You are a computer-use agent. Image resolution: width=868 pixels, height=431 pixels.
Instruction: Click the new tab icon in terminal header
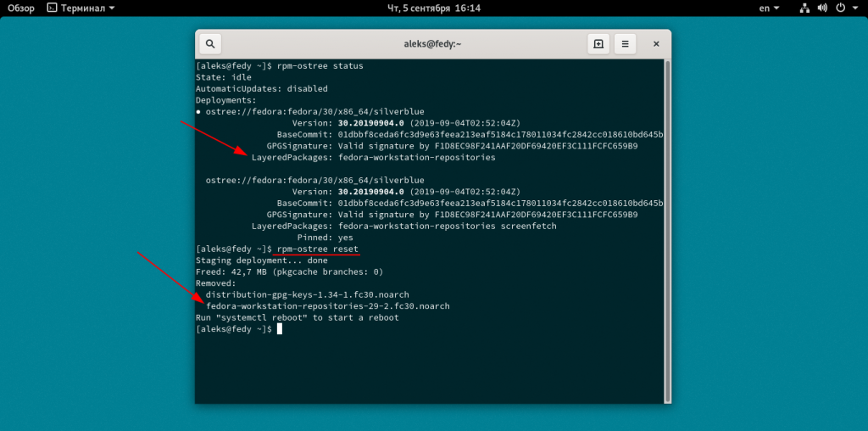(598, 44)
